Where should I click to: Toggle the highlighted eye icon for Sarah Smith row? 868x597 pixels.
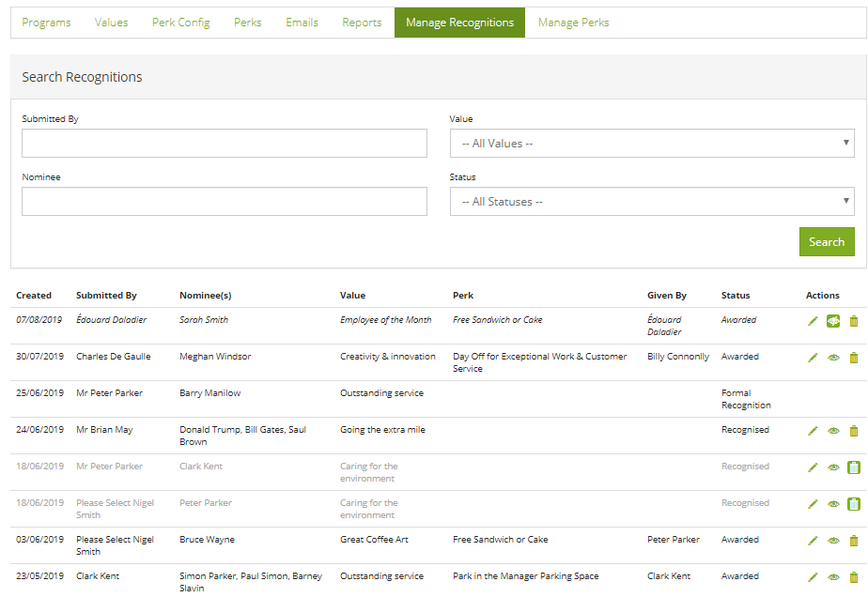pos(833,321)
